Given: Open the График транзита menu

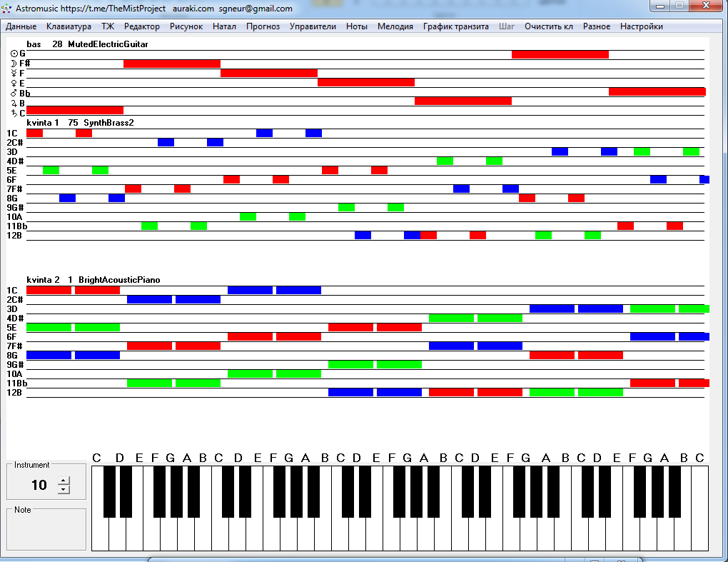Looking at the screenshot, I should pyautogui.click(x=455, y=26).
